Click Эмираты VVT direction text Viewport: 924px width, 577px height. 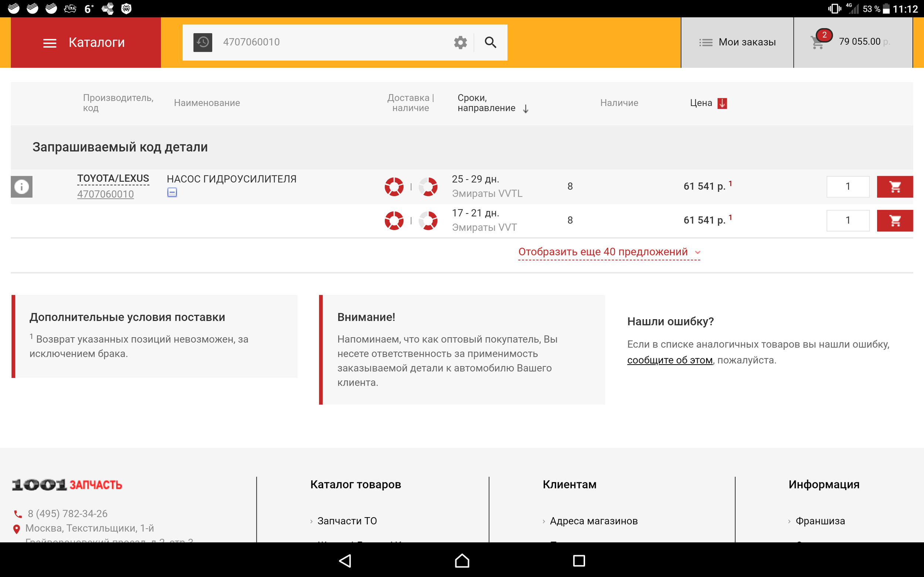484,228
